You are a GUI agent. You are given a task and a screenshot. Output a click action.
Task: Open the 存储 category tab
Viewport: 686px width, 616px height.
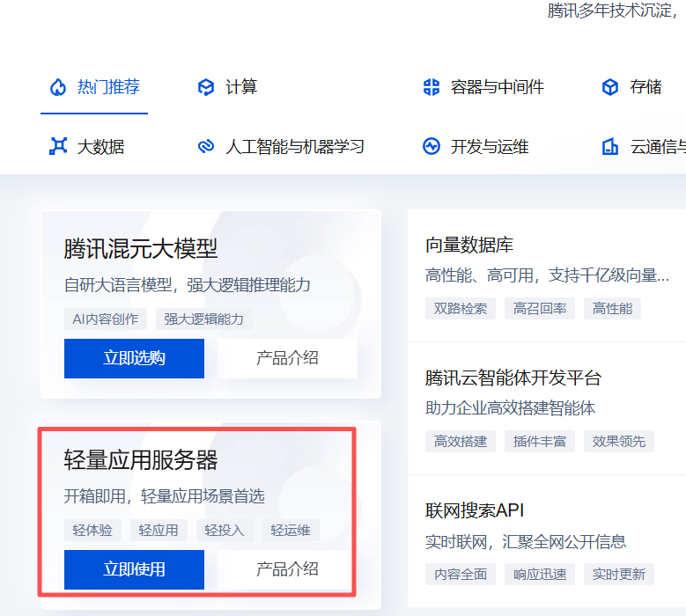pyautogui.click(x=631, y=87)
